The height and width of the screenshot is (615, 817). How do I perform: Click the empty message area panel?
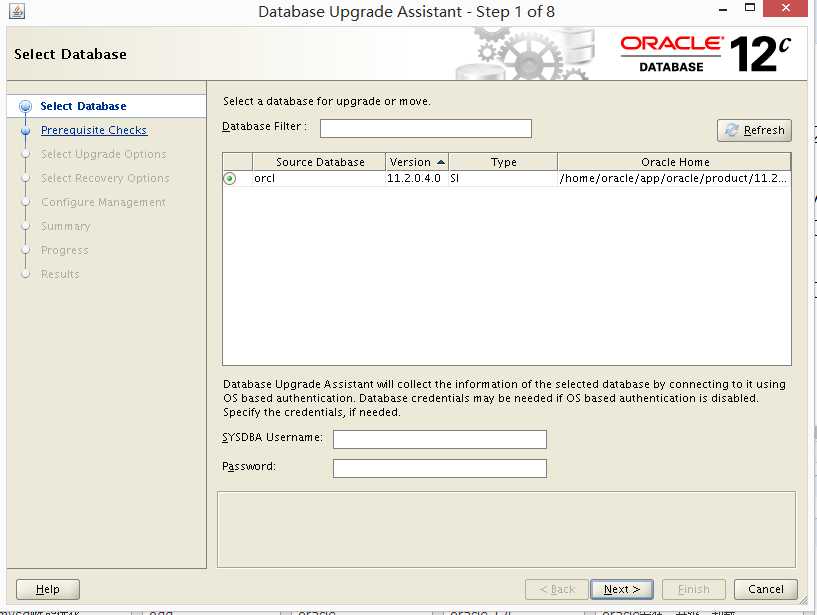click(x=506, y=530)
